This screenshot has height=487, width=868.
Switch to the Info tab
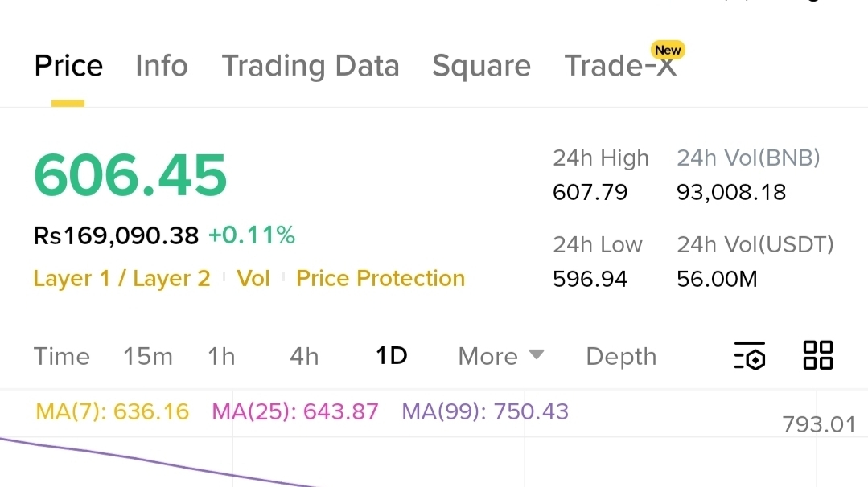tap(162, 66)
